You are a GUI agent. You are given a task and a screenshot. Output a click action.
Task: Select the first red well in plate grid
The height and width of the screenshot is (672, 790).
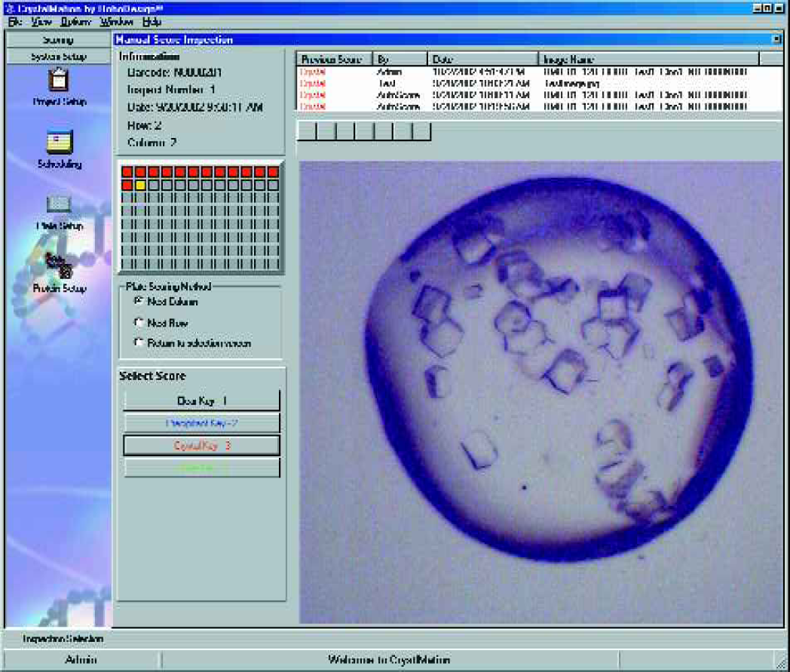(x=127, y=172)
